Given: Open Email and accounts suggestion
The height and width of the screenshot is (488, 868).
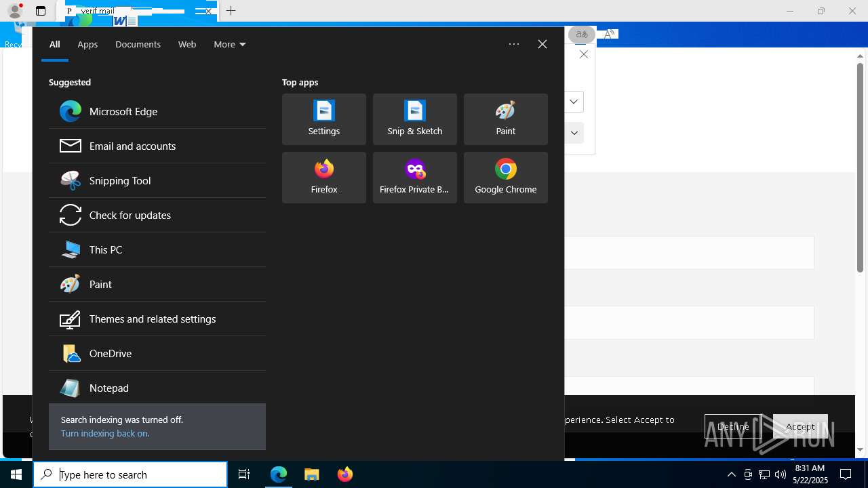Looking at the screenshot, I should click(x=157, y=146).
